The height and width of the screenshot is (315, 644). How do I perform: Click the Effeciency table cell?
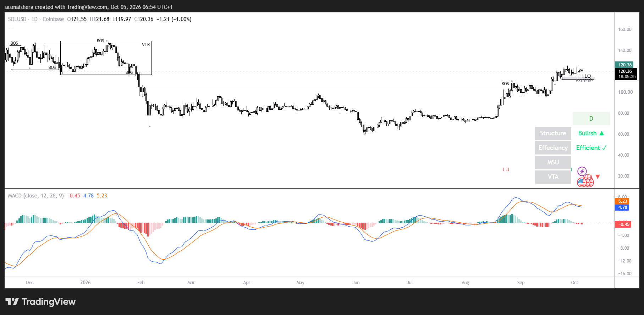pos(553,148)
